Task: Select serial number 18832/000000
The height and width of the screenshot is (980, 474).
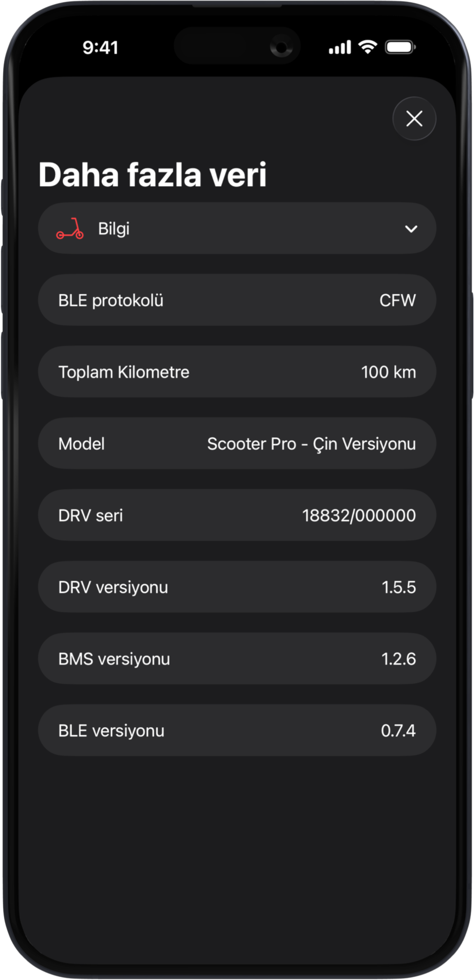Action: 359,516
